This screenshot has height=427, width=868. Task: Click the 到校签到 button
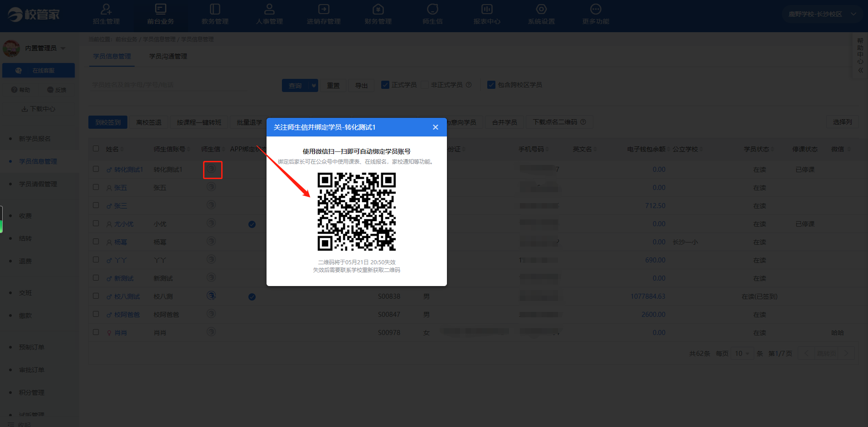pyautogui.click(x=108, y=122)
